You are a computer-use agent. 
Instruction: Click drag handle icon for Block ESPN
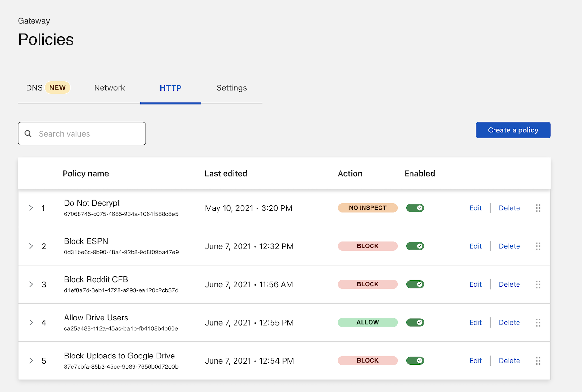tap(538, 246)
